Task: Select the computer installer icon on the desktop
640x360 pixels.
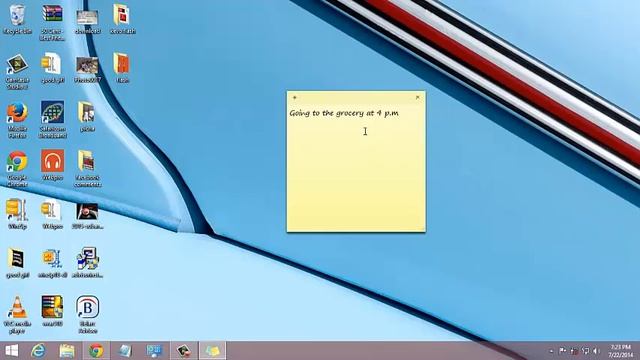Action: click(x=87, y=262)
